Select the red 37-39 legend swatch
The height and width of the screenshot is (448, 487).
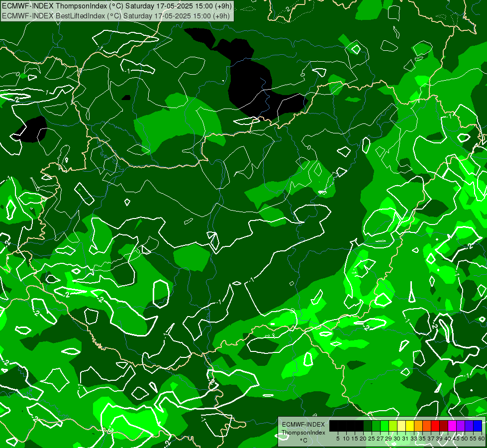[x=435, y=426]
